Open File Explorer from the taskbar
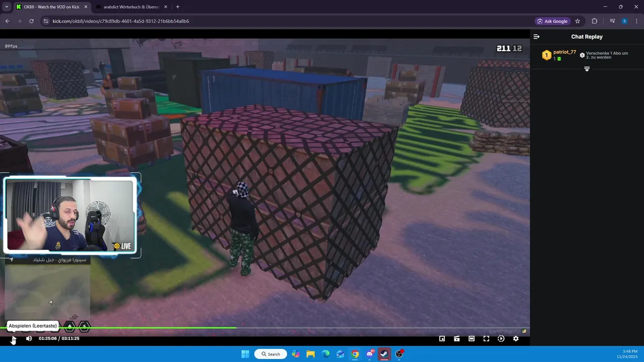The height and width of the screenshot is (362, 644). point(310,354)
